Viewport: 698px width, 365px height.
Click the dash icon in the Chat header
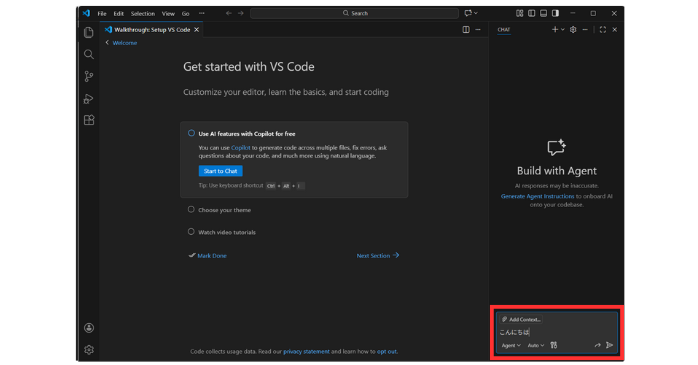(585, 30)
